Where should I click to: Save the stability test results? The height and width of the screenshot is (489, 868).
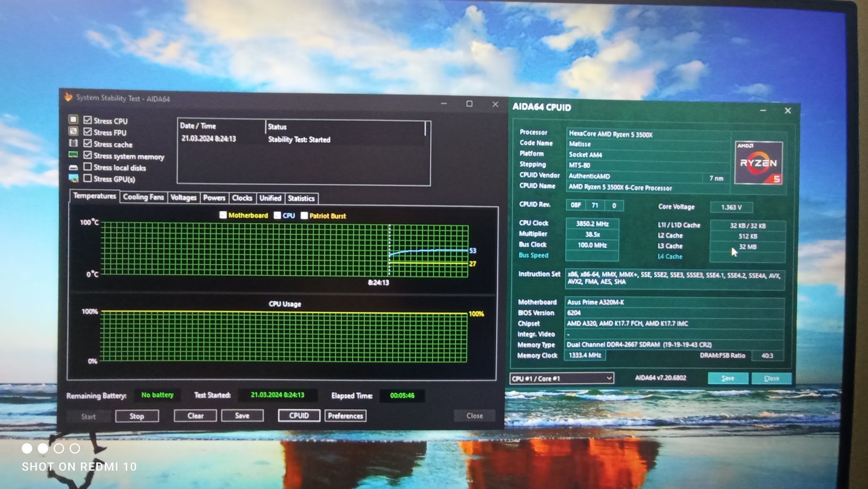(x=242, y=416)
